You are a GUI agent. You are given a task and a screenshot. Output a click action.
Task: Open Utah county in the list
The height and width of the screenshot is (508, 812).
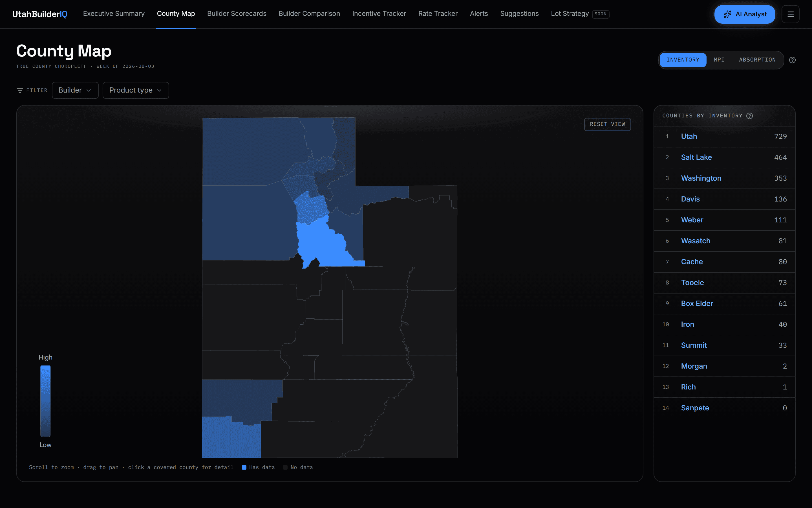tap(689, 136)
